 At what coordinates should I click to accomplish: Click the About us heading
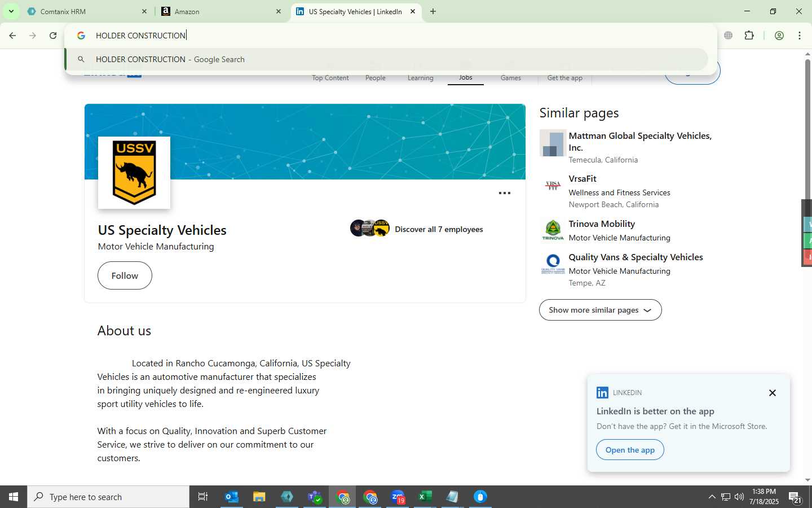click(x=124, y=331)
